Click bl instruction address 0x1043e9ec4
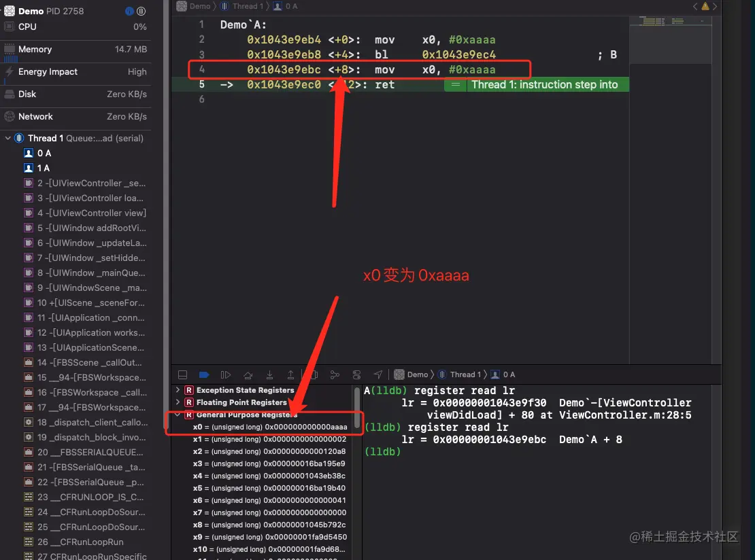The image size is (755, 560). point(459,55)
